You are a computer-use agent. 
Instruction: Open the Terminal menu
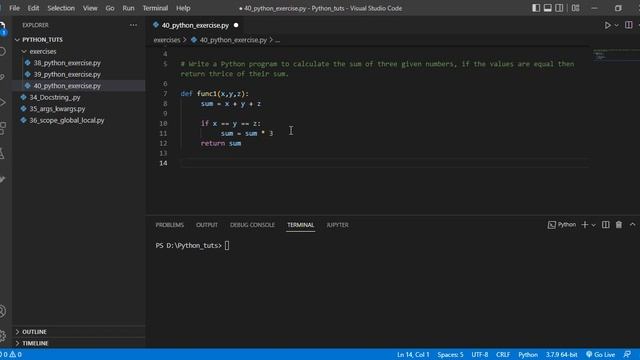(x=155, y=8)
